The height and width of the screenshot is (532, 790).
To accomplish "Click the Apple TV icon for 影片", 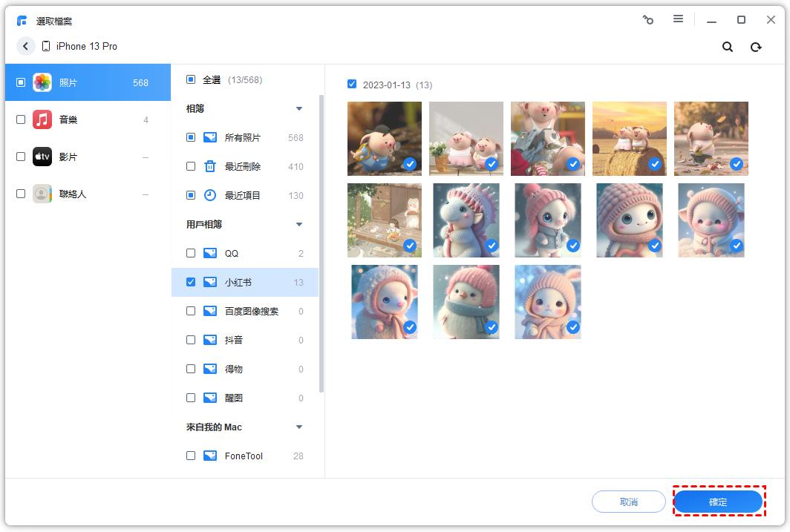I will [x=42, y=157].
